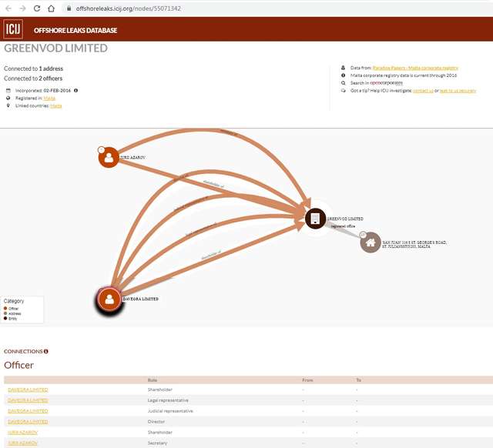Click the San Juan address house node
493x448 pixels.
[371, 242]
